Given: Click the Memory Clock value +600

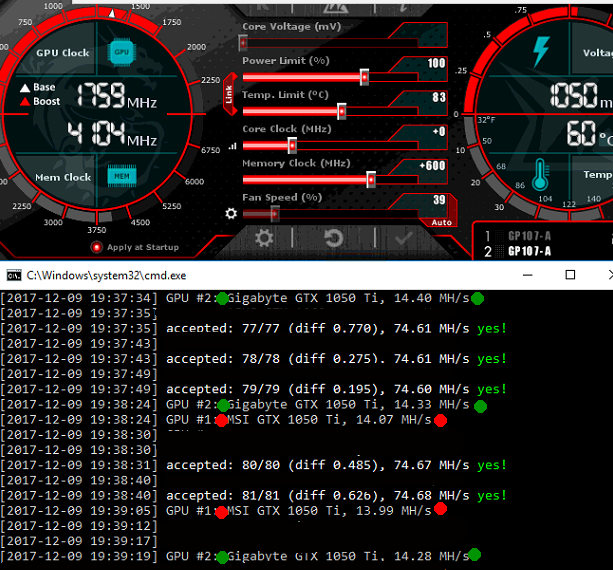Looking at the screenshot, I should pyautogui.click(x=432, y=165).
